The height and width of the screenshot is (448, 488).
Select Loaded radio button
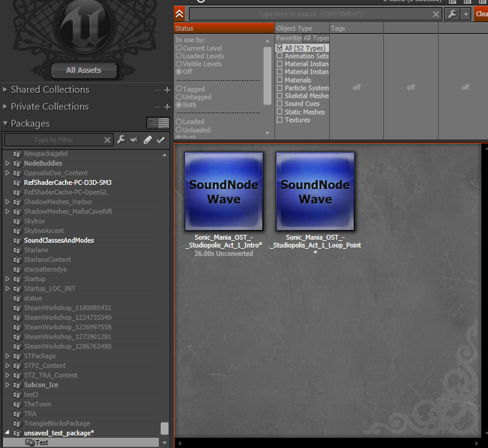click(179, 122)
